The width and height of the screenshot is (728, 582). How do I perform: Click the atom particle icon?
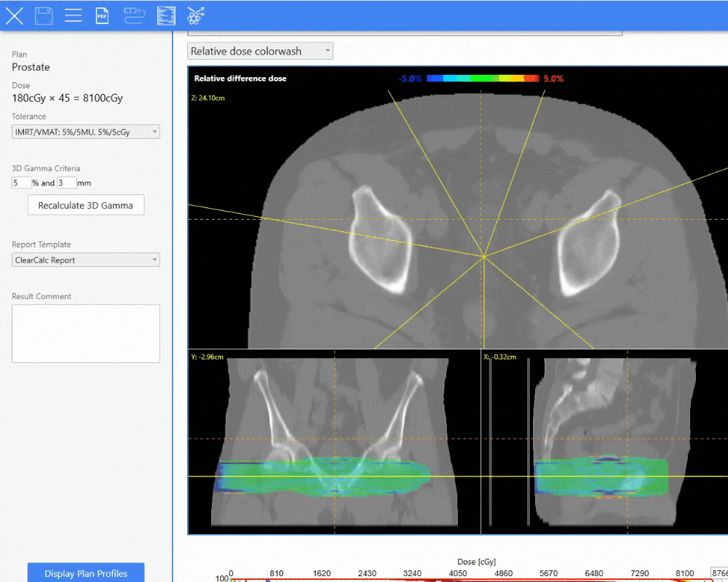[x=196, y=15]
